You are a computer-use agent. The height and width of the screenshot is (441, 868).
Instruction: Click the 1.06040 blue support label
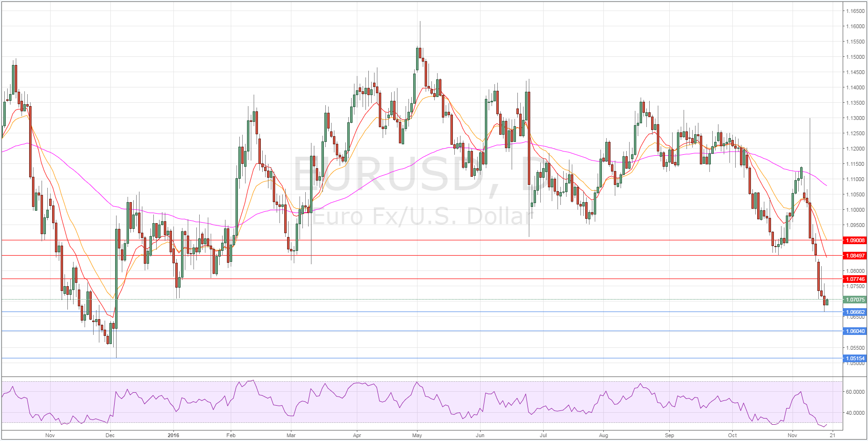point(855,331)
